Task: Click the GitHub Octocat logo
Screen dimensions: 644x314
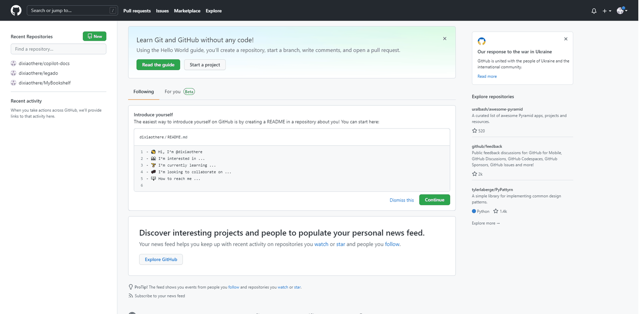Action: click(x=16, y=10)
